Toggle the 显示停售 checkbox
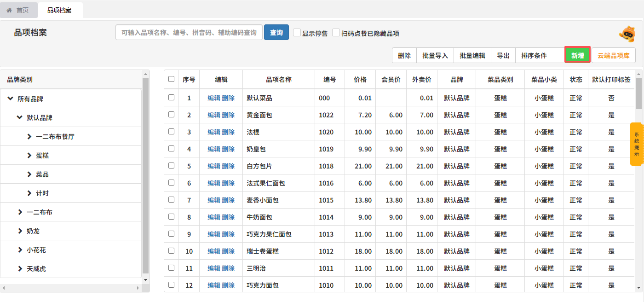Image resolution: width=644 pixels, height=302 pixels. (x=297, y=33)
